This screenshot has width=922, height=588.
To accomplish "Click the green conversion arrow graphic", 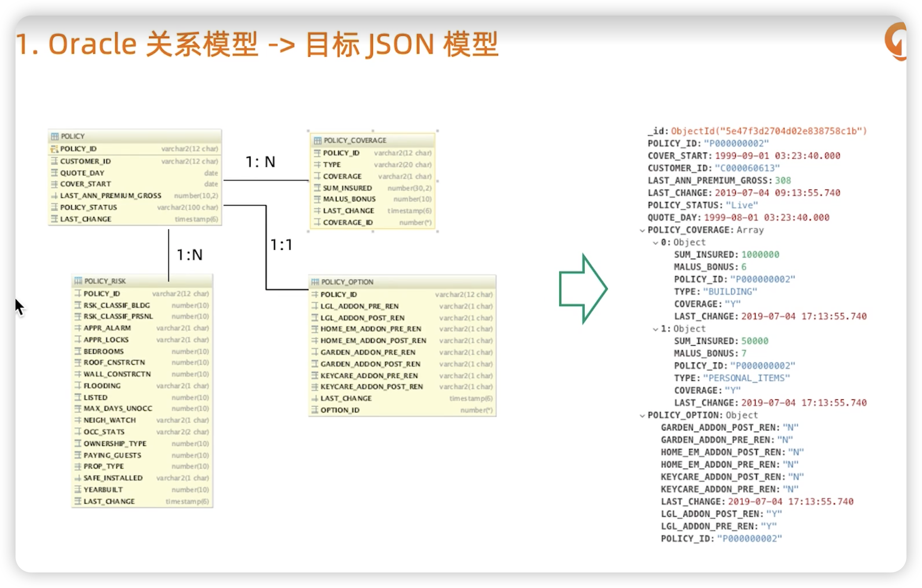I will pos(583,289).
